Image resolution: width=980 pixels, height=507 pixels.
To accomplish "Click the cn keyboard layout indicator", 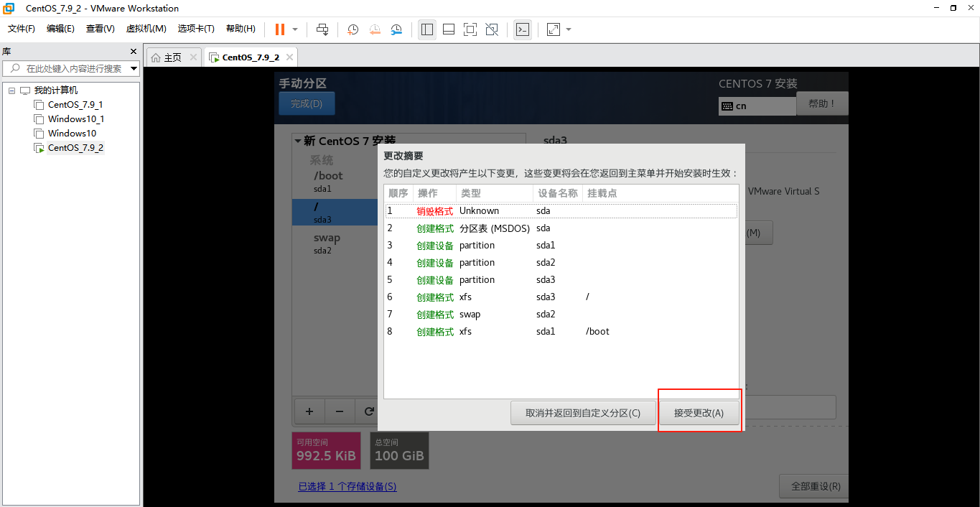I will (757, 106).
